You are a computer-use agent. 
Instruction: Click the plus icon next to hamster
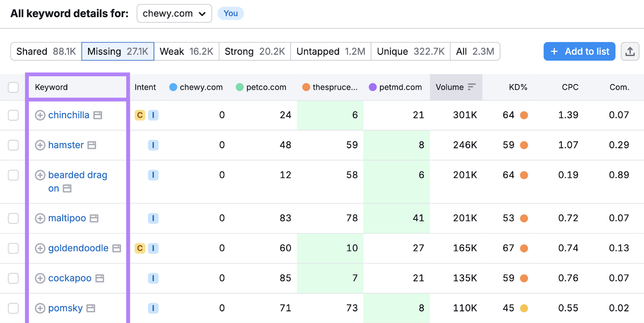pos(40,145)
